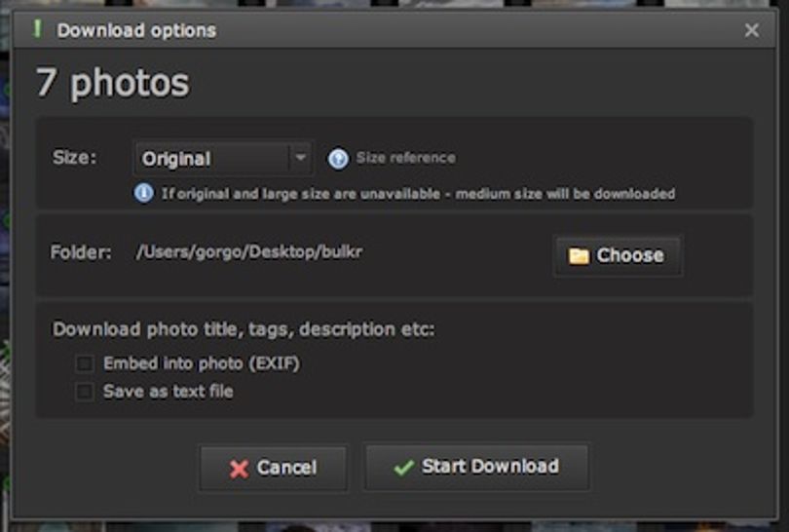Start Download of the photos
The height and width of the screenshot is (532, 789).
(476, 467)
